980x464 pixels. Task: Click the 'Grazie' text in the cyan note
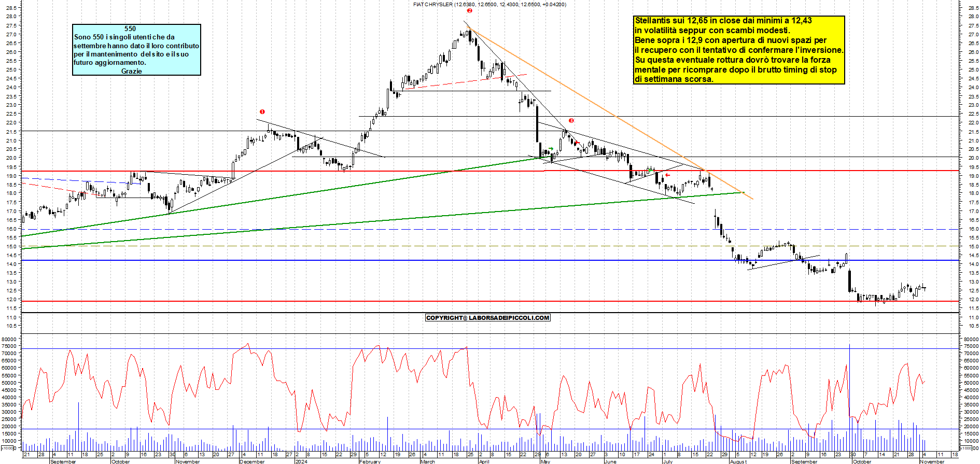(x=131, y=71)
